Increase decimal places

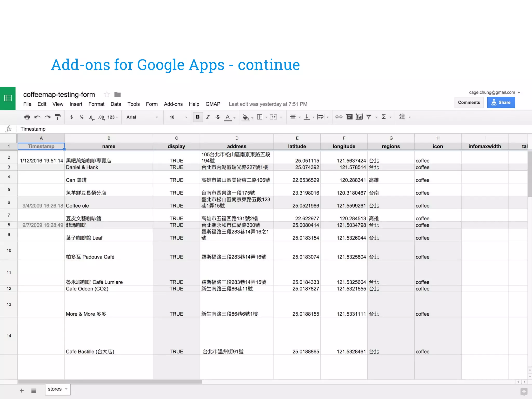pos(102,117)
